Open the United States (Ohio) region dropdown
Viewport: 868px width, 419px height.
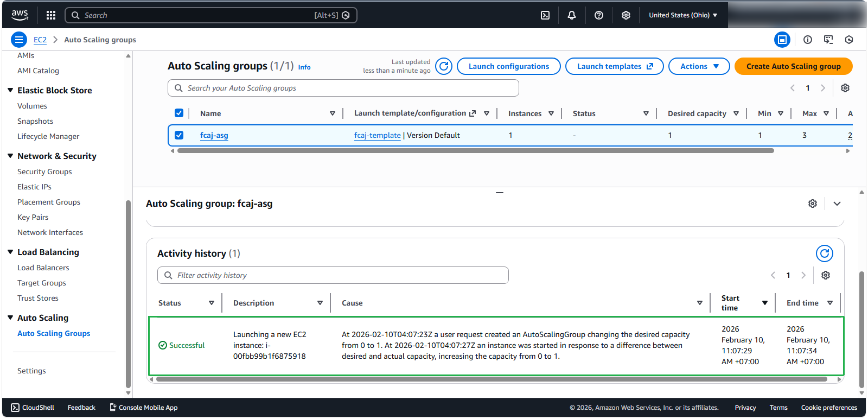pyautogui.click(x=683, y=15)
